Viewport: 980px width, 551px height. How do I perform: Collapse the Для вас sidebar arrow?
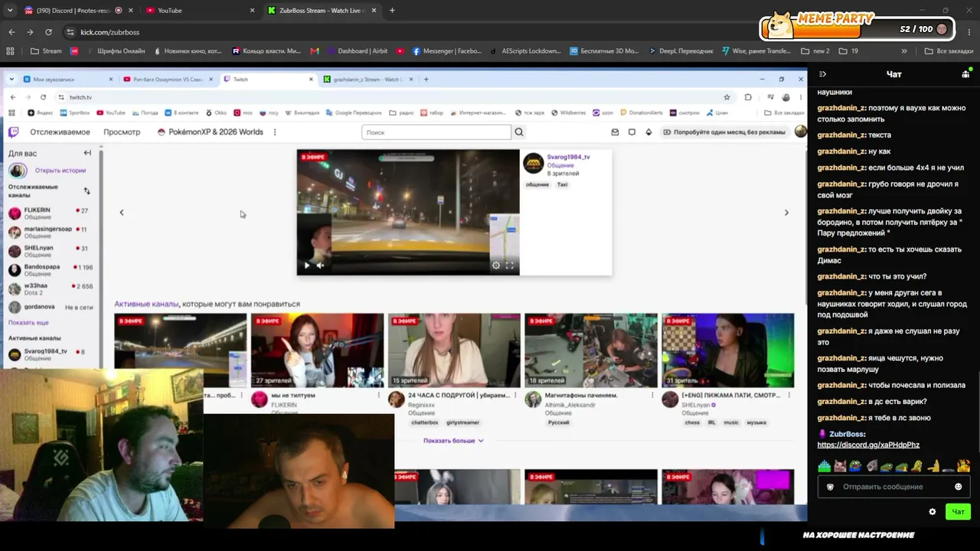pos(87,153)
